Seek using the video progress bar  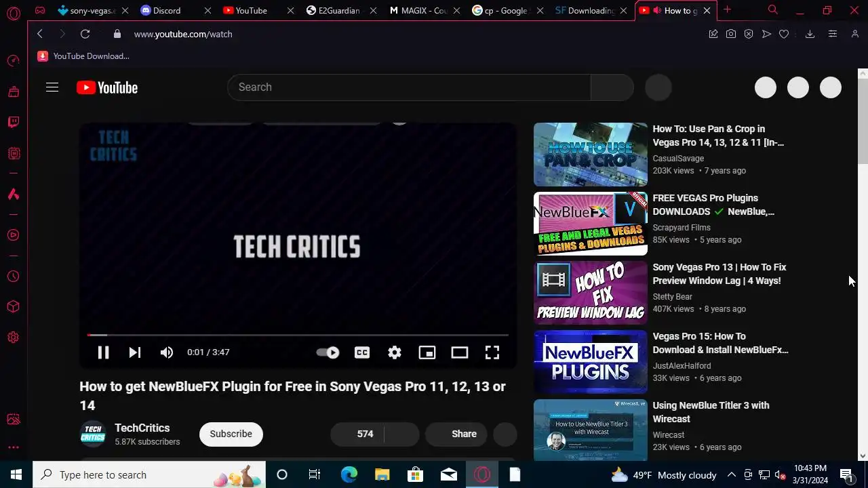coord(298,335)
